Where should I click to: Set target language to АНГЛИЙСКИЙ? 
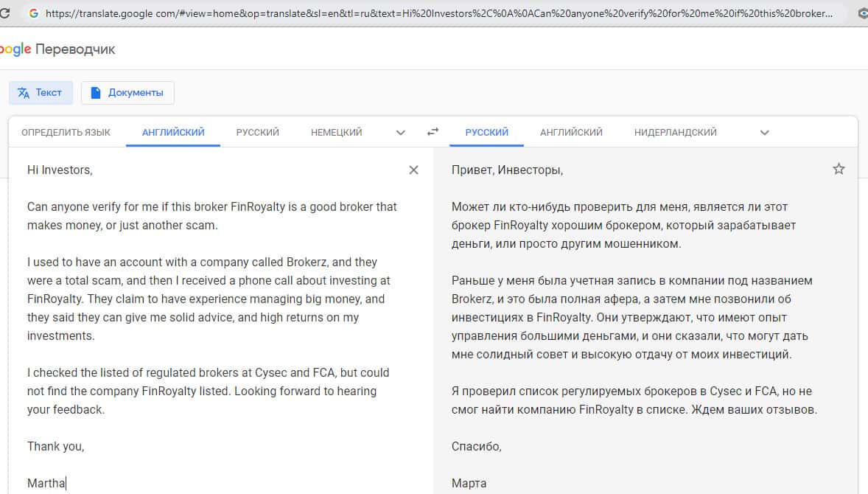(x=571, y=133)
